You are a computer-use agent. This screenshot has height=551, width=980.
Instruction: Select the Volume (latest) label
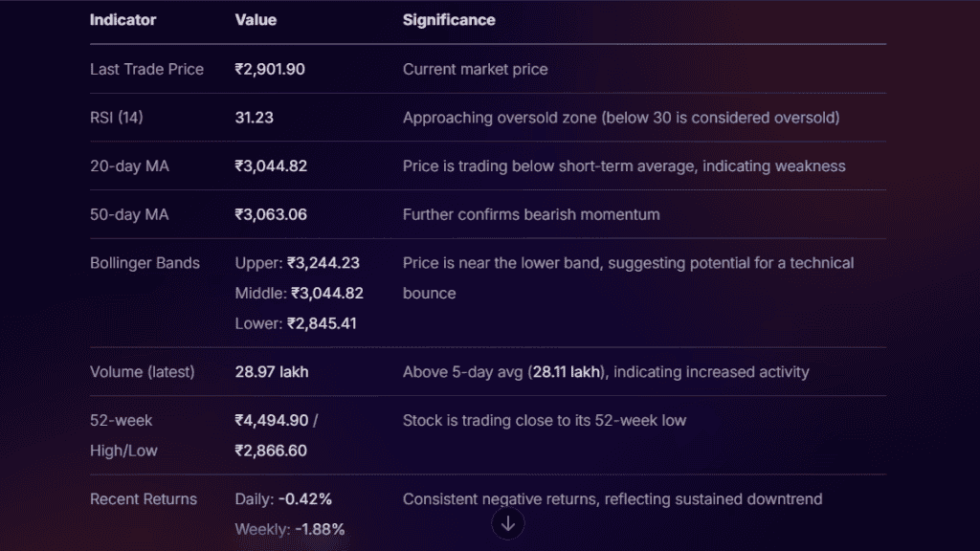[142, 372]
